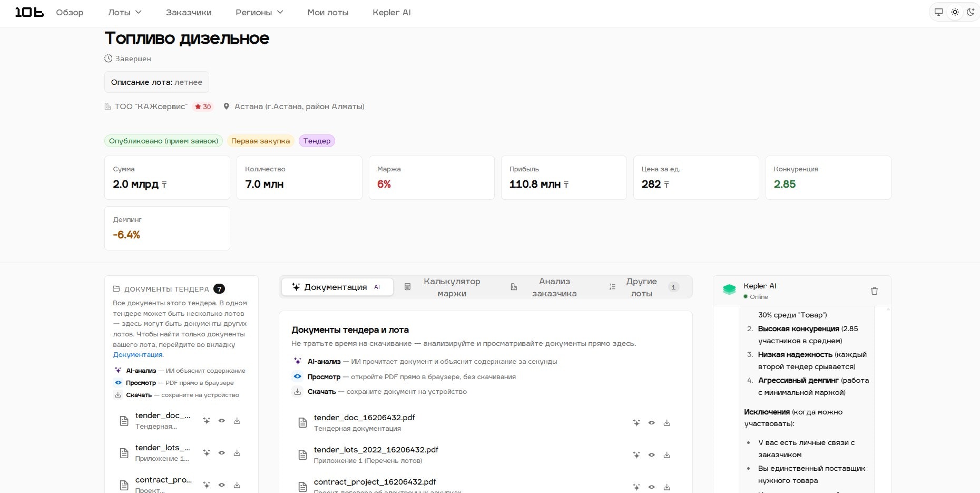Preview contract_project_16206432.pdf with eye icon
Viewport: 980px width, 493px height.
652,487
